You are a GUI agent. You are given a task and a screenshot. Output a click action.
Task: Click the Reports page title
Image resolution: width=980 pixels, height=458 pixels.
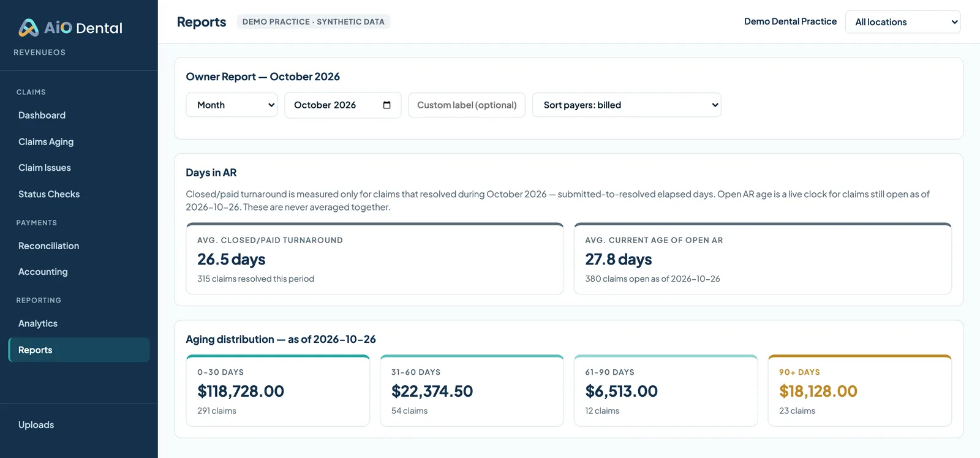(x=202, y=22)
